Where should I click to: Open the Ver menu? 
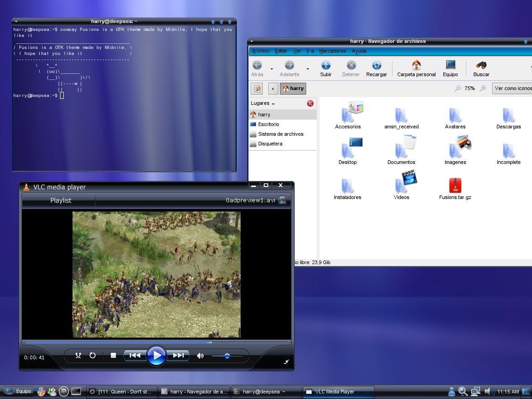pos(297,51)
